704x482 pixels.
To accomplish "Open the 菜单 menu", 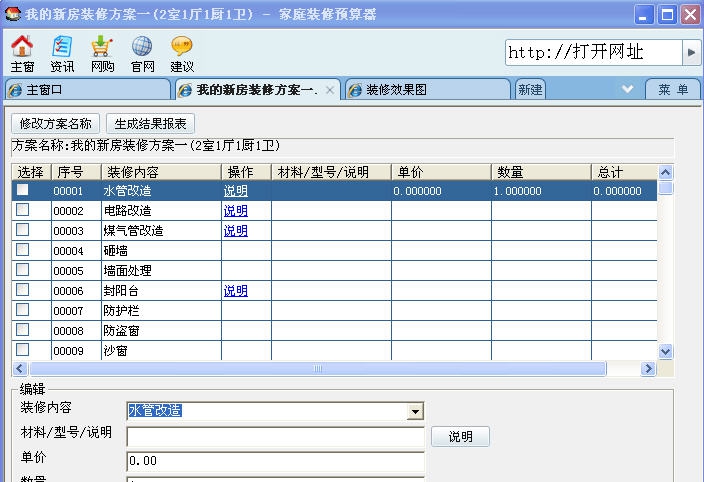I will (673, 90).
